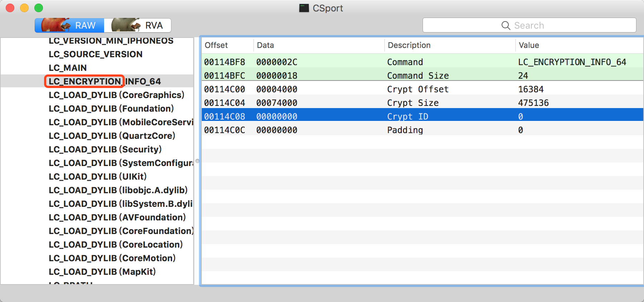Select LC_ENCRYPTION_INFO_64 in the sidebar

(x=104, y=82)
